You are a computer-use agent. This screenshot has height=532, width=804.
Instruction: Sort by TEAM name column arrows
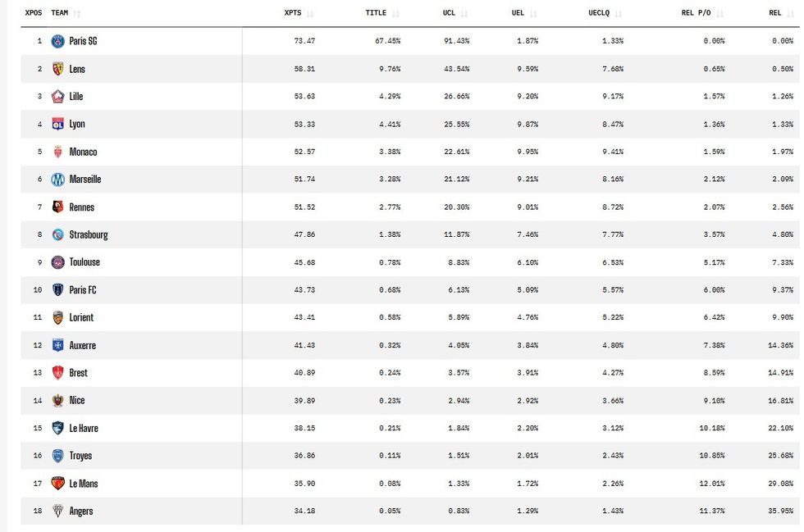pyautogui.click(x=77, y=13)
